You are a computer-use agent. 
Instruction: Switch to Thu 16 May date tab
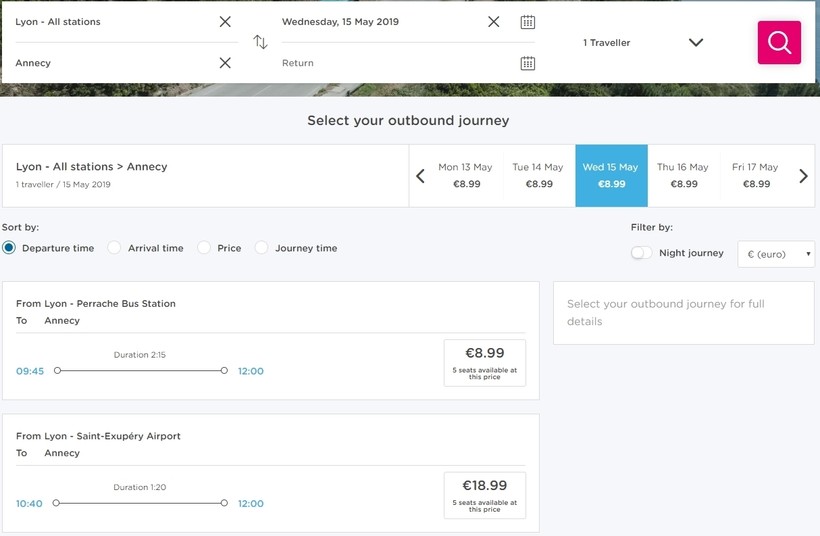684,176
